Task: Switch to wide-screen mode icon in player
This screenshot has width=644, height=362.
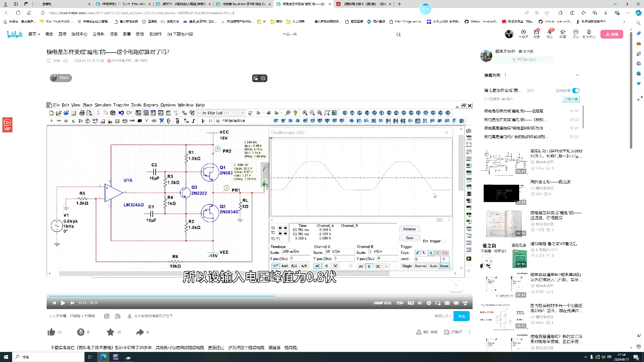Action: tap(447, 303)
